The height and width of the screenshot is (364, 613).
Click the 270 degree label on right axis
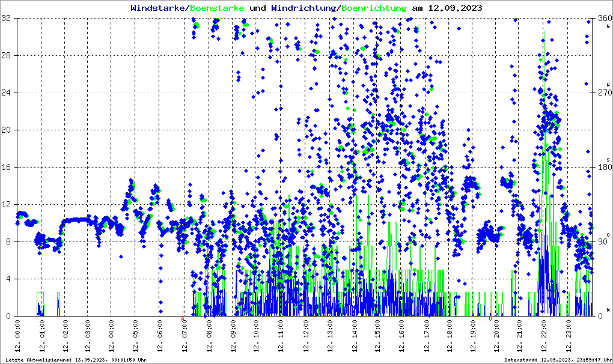(602, 93)
